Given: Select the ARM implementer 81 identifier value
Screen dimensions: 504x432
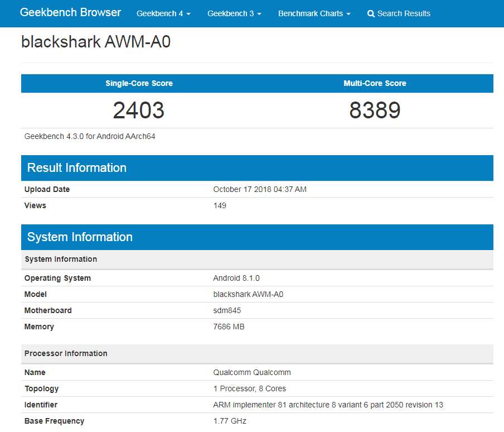Looking at the screenshot, I should pos(328,405).
